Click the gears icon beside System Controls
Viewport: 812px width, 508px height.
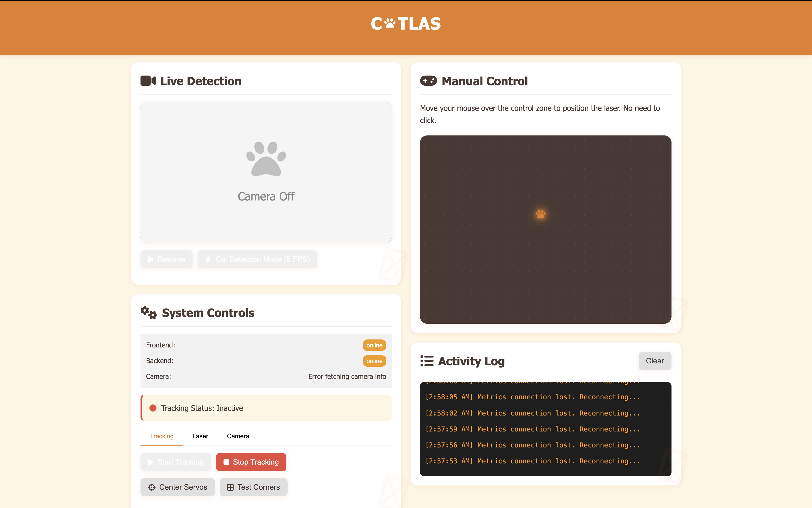149,312
